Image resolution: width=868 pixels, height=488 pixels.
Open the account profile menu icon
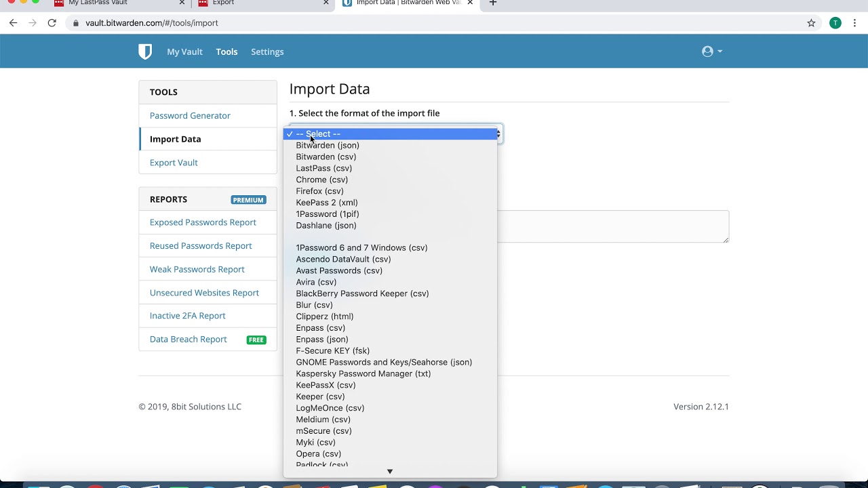(712, 52)
